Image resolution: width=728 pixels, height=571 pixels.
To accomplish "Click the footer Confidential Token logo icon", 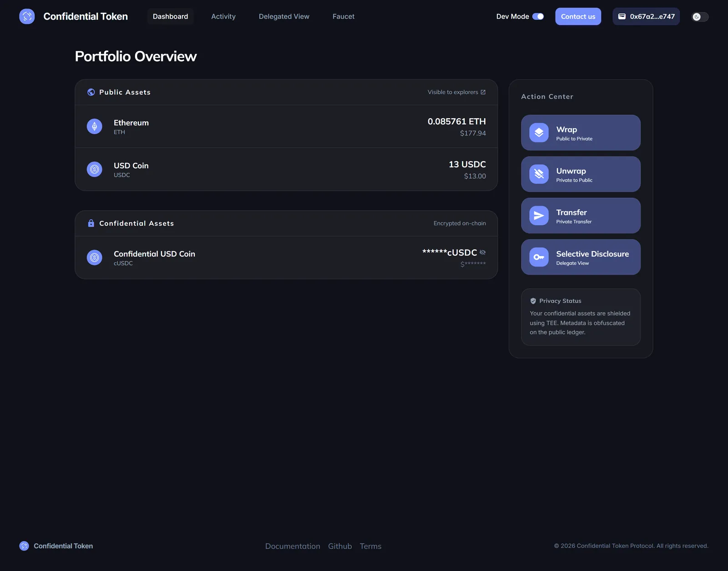I will (24, 546).
